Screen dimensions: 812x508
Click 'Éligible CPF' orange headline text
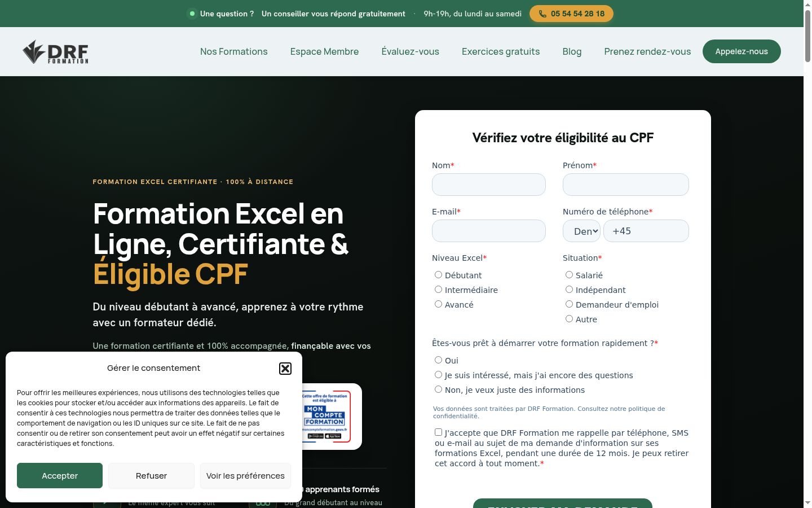point(170,274)
